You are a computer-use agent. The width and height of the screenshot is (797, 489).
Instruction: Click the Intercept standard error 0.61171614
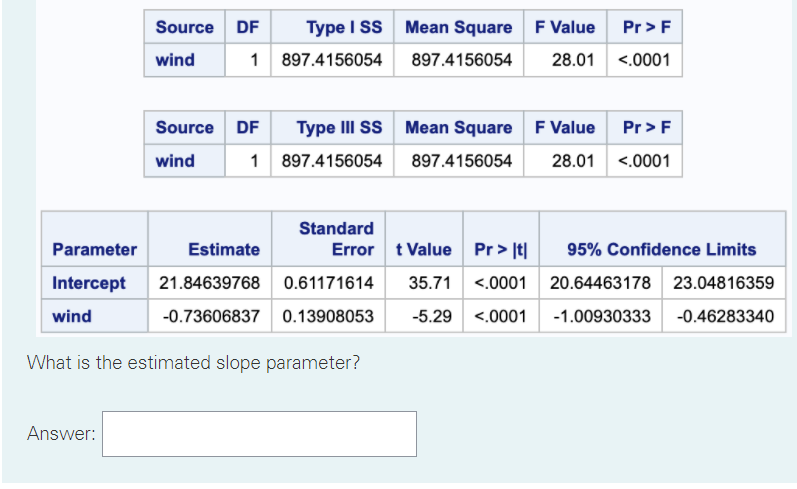tap(328, 283)
